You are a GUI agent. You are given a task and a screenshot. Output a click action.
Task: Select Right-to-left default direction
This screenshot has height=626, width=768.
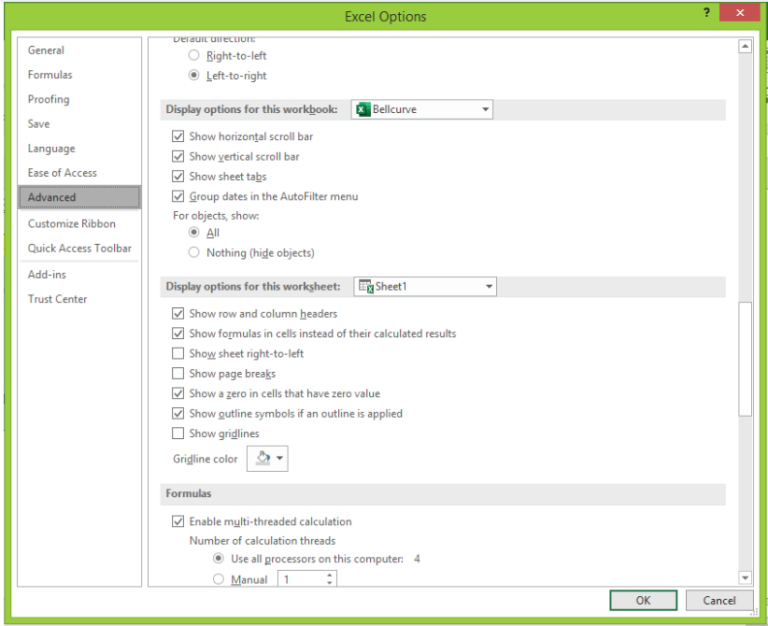(x=194, y=56)
